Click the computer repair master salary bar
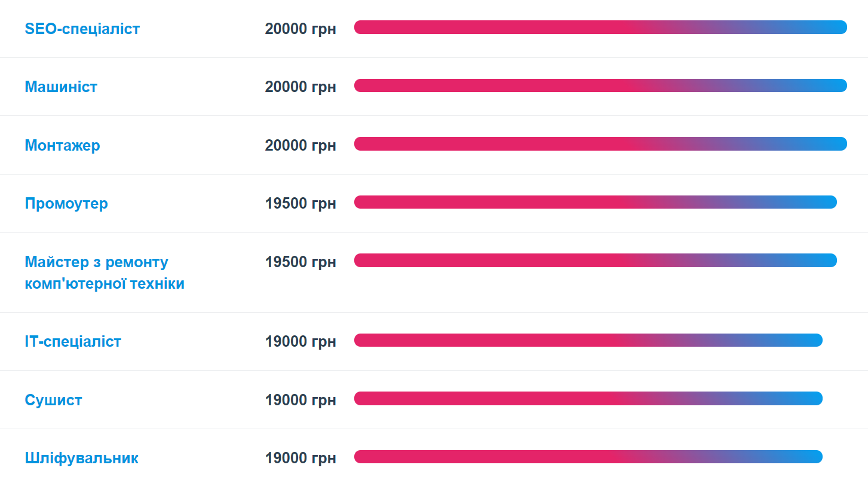 click(596, 261)
